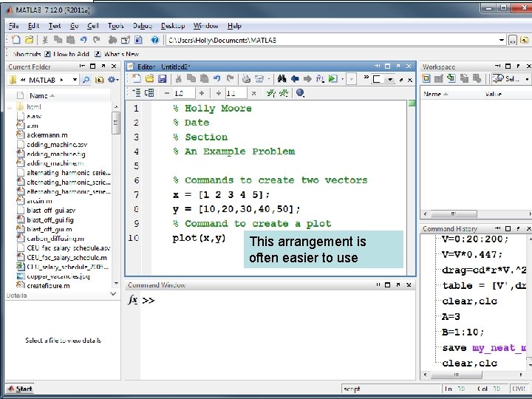The height and width of the screenshot is (399, 532).
Task: Collapse the html folder tree node
Action: coord(10,107)
